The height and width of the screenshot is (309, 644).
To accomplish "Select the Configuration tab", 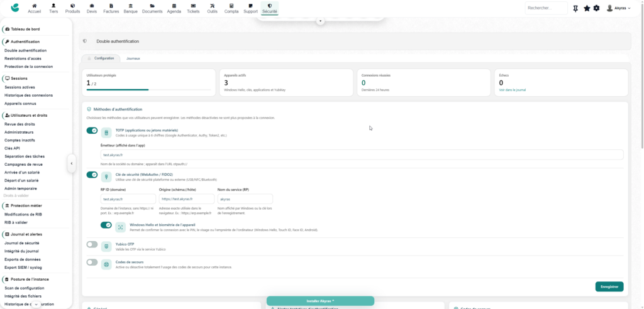I will pyautogui.click(x=101, y=58).
